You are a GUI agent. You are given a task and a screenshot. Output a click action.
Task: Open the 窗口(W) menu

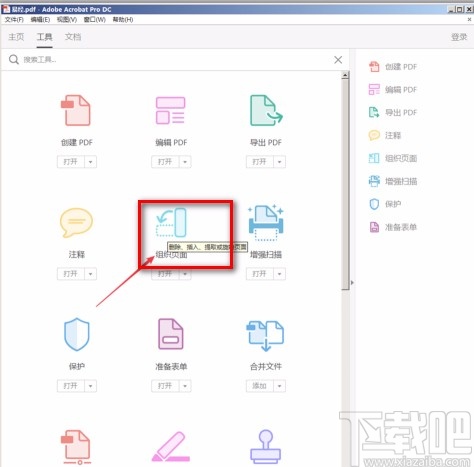point(95,20)
